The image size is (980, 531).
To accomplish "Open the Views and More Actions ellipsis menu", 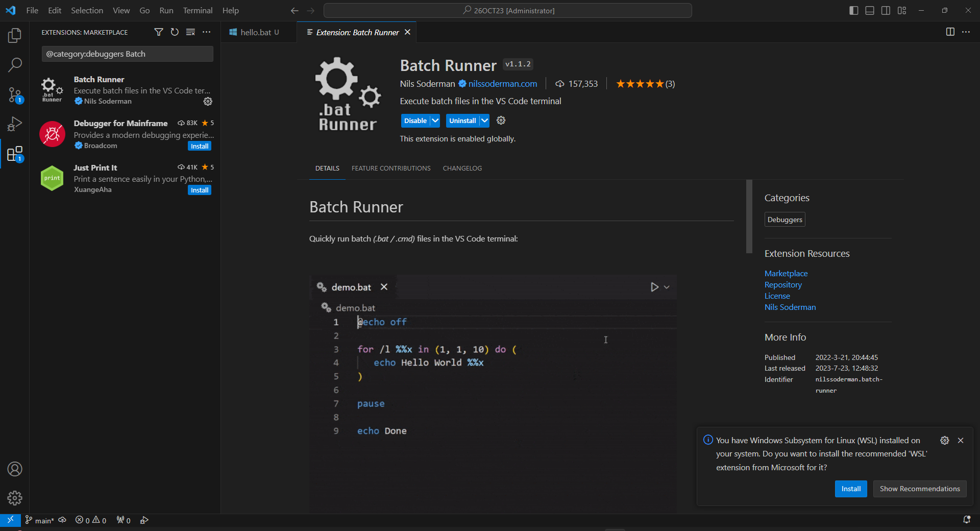I will point(206,32).
